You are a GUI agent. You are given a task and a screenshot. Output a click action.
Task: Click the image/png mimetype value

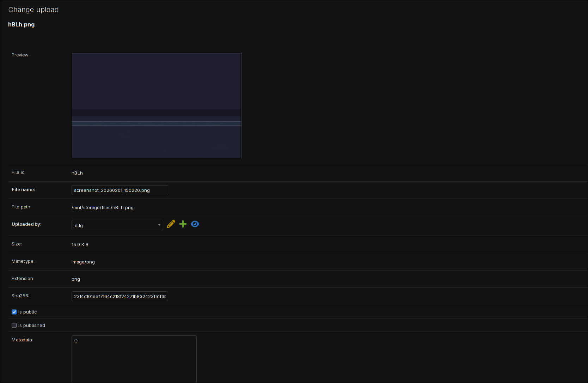(83, 262)
